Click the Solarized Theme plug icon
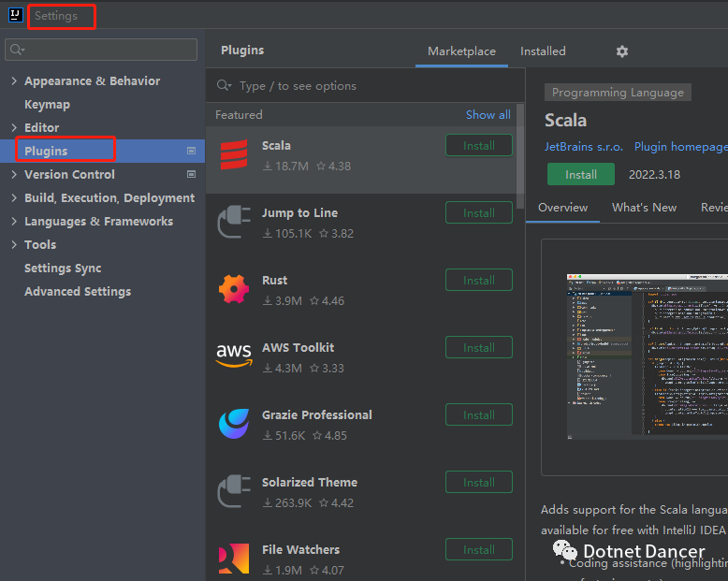Screen dimensions: 728x581 tap(234, 491)
